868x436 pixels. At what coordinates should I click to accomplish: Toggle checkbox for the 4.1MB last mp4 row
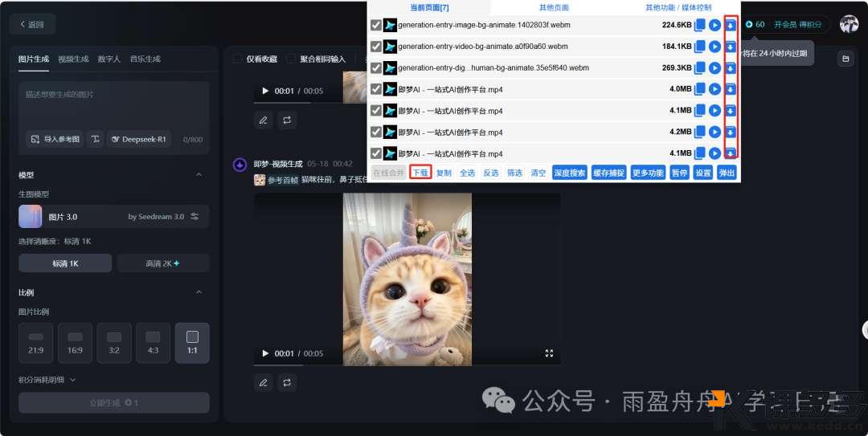[x=376, y=153]
